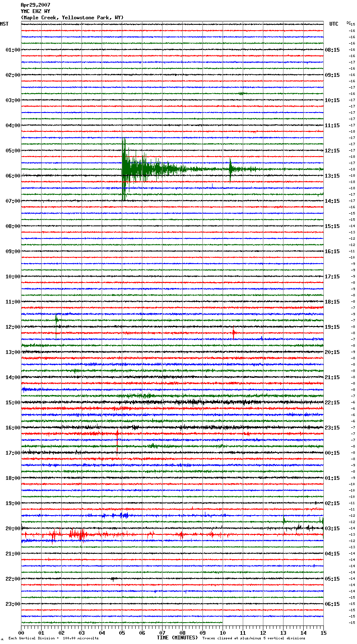Click the "18:00" MST hour label
Screen dimensions: 357x644
point(13,478)
